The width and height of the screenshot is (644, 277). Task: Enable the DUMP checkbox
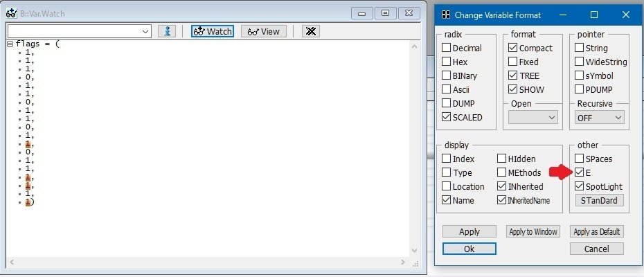pyautogui.click(x=446, y=103)
